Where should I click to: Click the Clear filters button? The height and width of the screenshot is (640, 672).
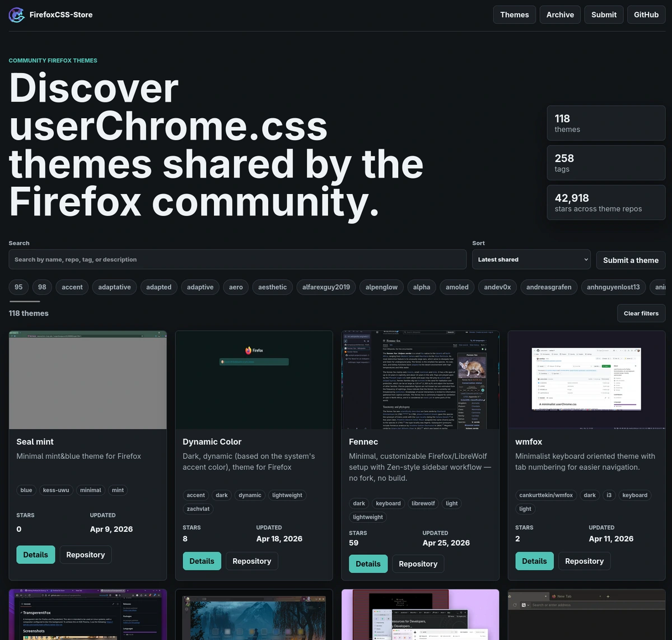tap(641, 313)
